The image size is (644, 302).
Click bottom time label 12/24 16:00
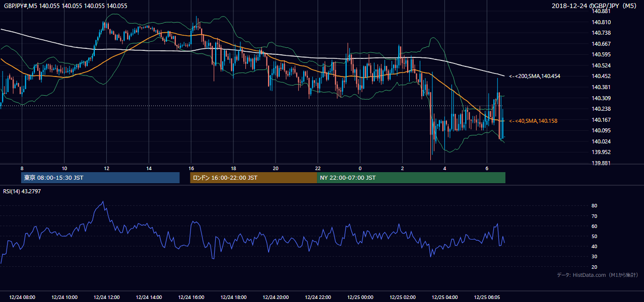(x=191, y=297)
